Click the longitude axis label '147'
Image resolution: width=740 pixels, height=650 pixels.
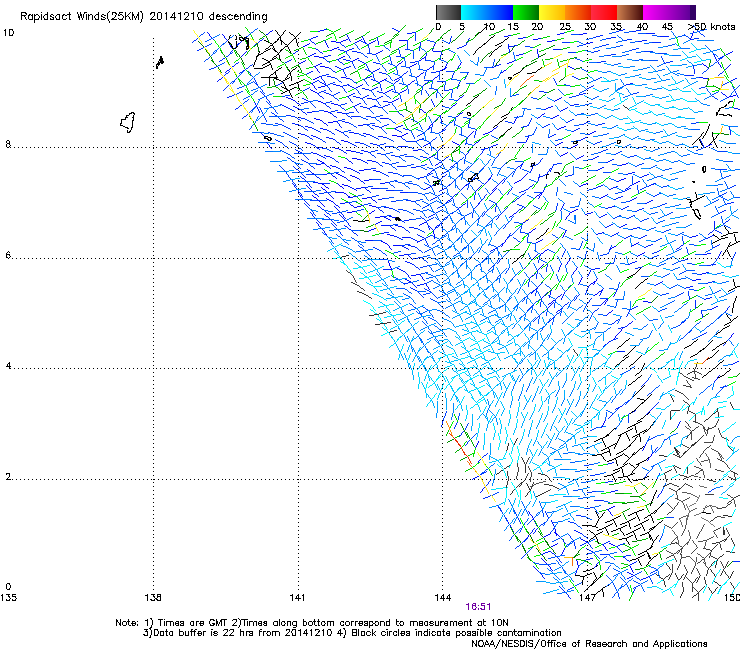[x=587, y=598]
